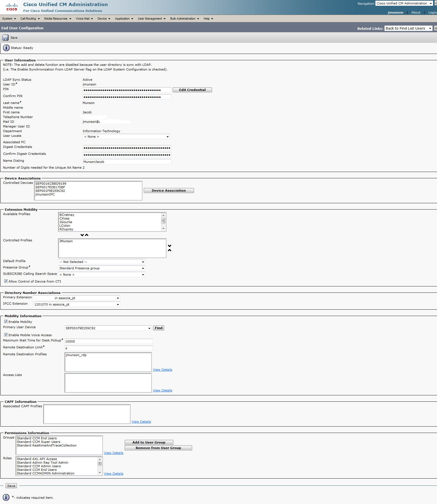Toggle Enable Mobile Voice Access checkbox
Viewport: 437px width, 504px height.
coord(6,335)
